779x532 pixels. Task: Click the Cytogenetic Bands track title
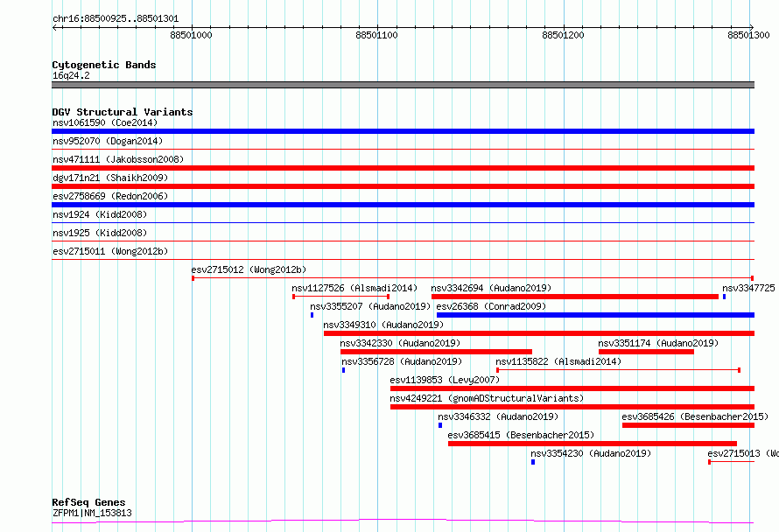coord(104,65)
